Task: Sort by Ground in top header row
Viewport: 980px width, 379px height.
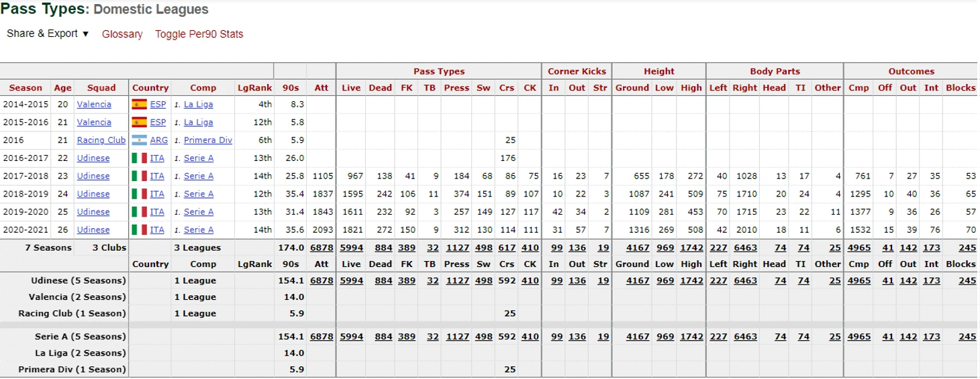Action: 632,88
